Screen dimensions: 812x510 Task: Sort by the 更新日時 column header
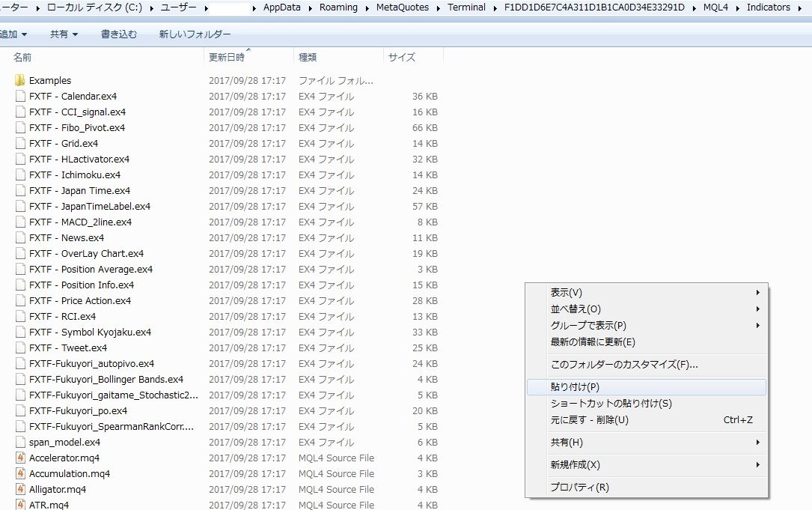click(x=249, y=57)
